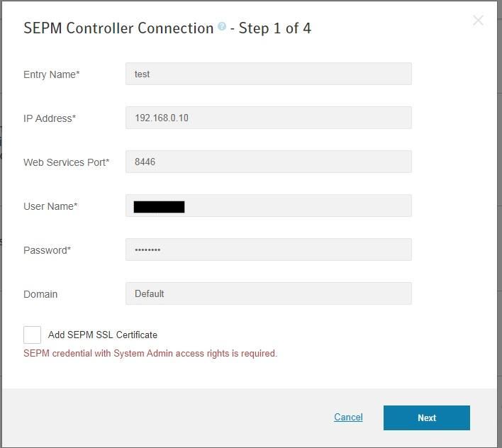Click the Web Services Port* label
Viewport: 502px width, 448px height.
[x=66, y=162]
